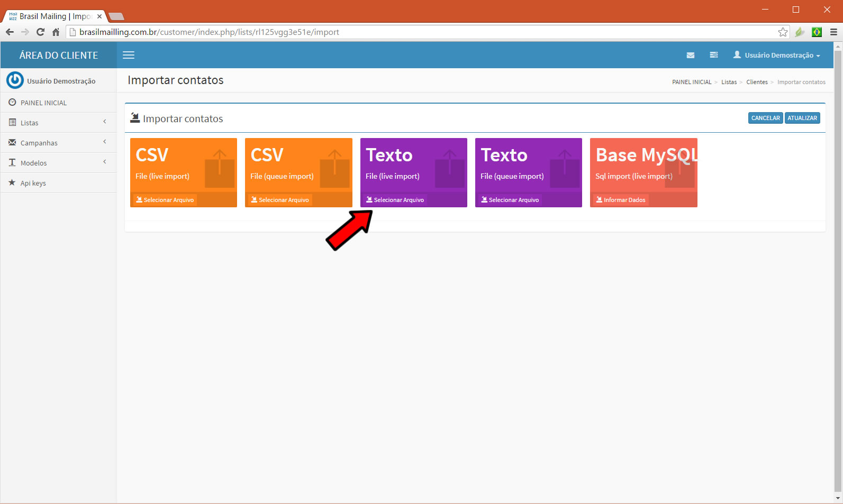
Task: Go to PAINEL INICIAL breadcrumb link
Action: [x=692, y=82]
